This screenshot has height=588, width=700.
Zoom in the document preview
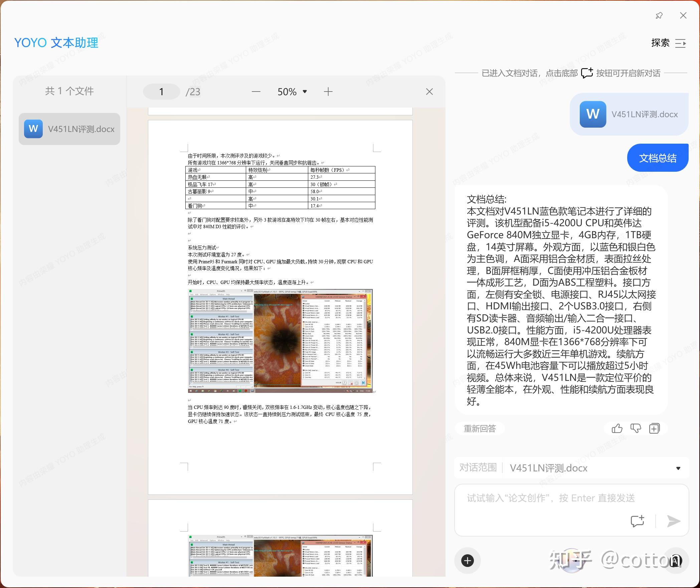point(328,92)
